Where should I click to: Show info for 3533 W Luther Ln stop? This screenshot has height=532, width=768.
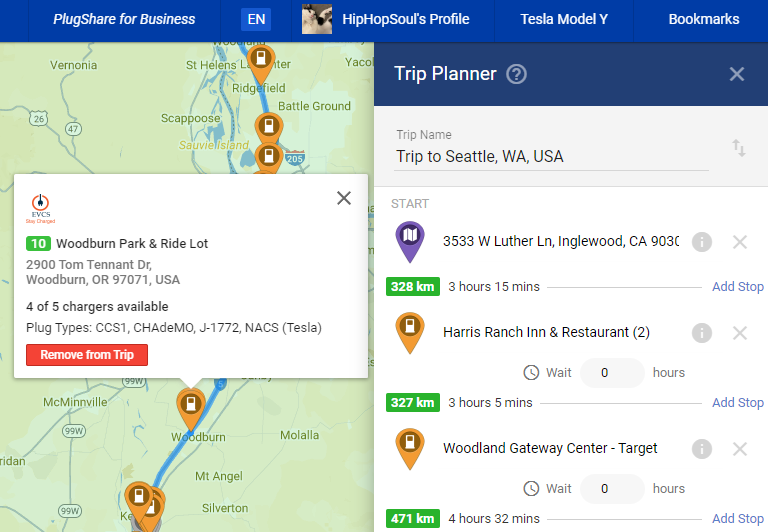702,242
